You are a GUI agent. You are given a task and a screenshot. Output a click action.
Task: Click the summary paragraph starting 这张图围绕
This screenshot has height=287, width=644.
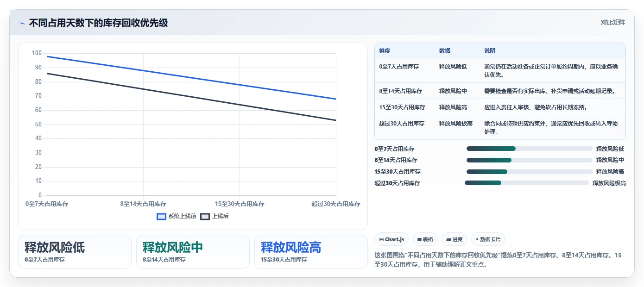coord(498,260)
